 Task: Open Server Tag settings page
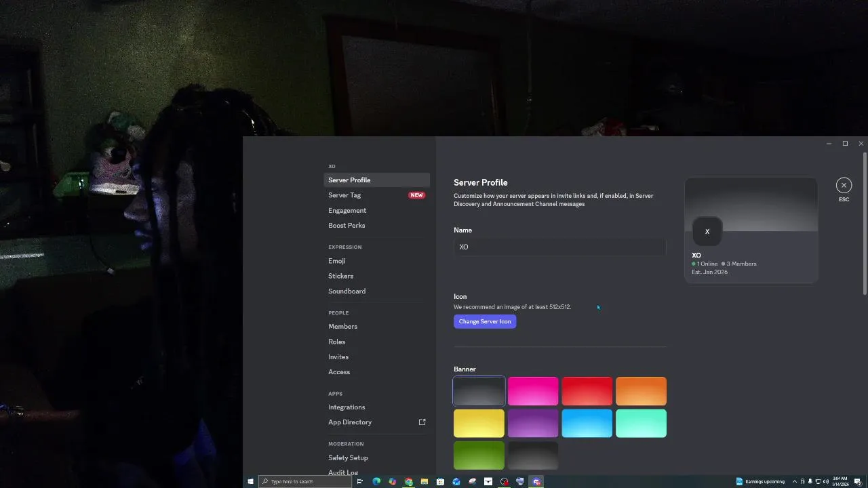click(377, 195)
